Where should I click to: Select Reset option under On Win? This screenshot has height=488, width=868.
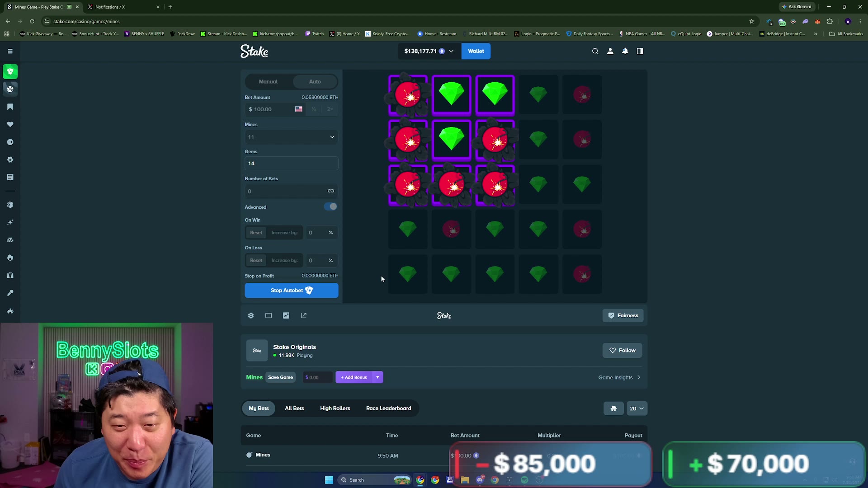(x=256, y=233)
